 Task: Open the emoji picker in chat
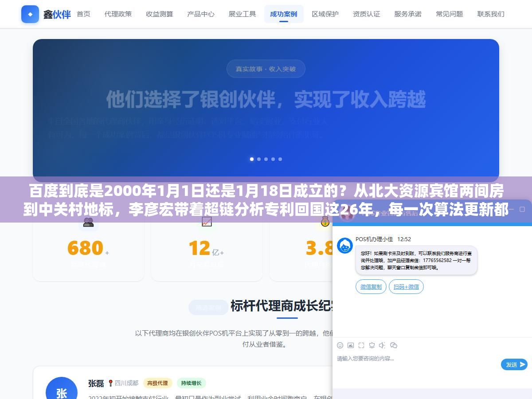tap(340, 345)
